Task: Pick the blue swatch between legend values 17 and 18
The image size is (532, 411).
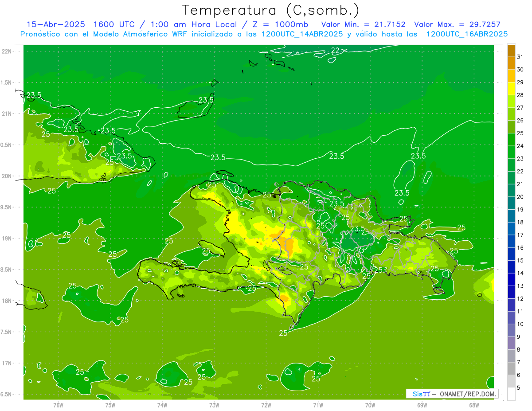Action: 511,229
